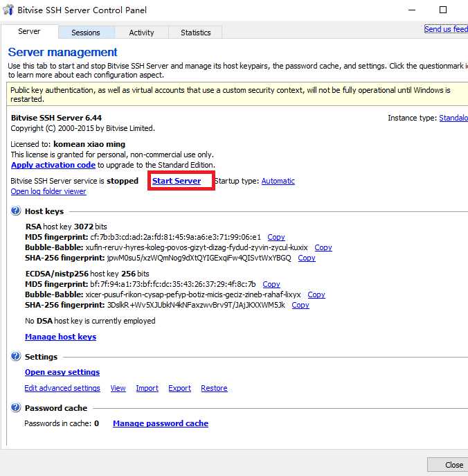Open Manage password cache link

[161, 423]
